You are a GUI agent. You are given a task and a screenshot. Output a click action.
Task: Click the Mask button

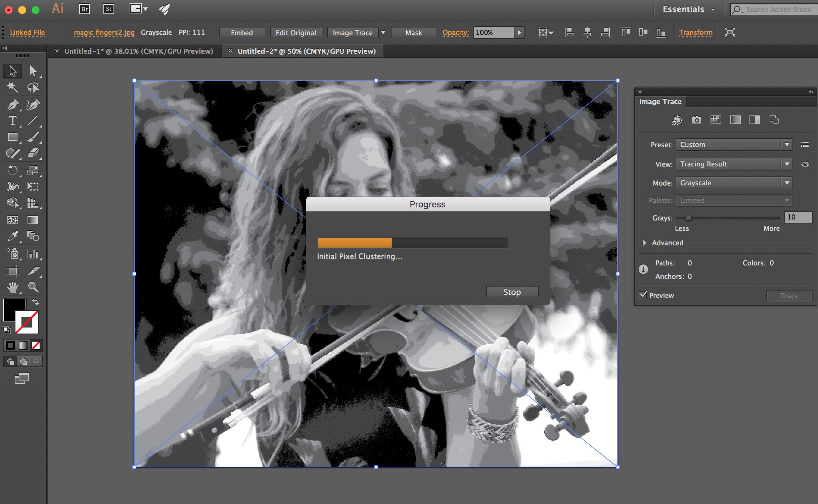pyautogui.click(x=414, y=33)
